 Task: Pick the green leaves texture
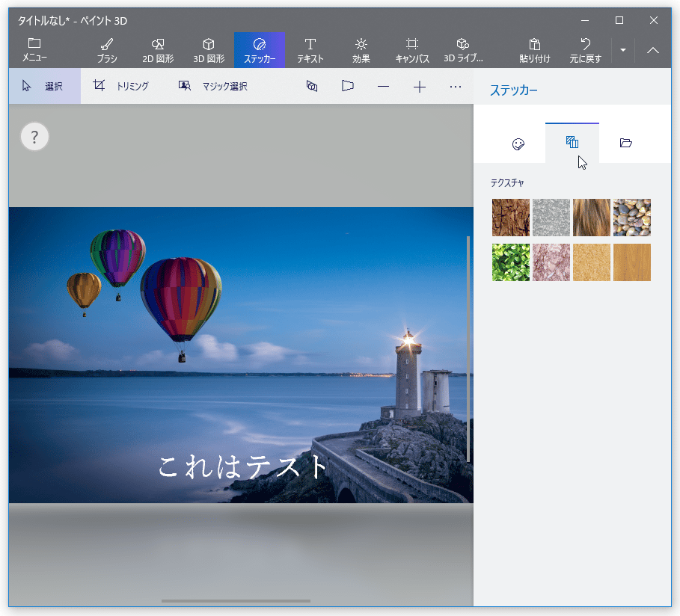tap(511, 262)
